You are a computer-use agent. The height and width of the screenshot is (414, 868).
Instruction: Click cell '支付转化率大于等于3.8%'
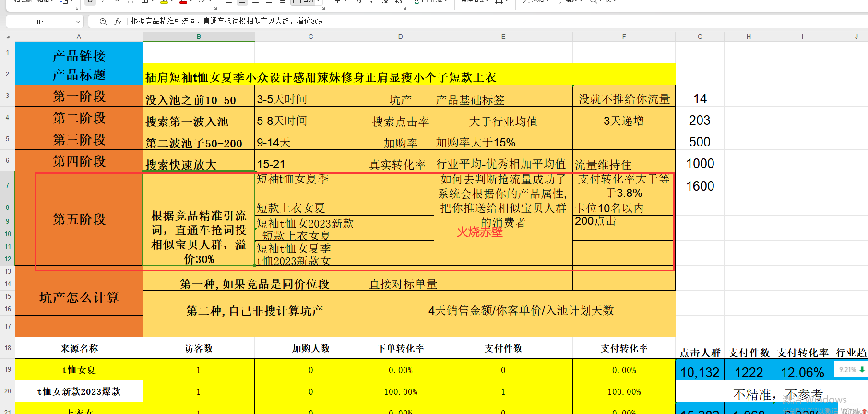(624, 185)
